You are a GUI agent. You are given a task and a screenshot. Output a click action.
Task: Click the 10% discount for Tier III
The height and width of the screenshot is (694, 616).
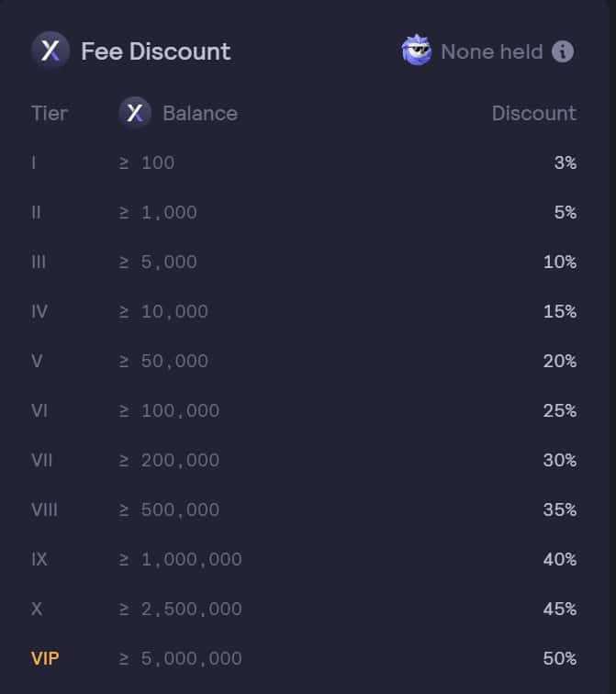tap(559, 262)
